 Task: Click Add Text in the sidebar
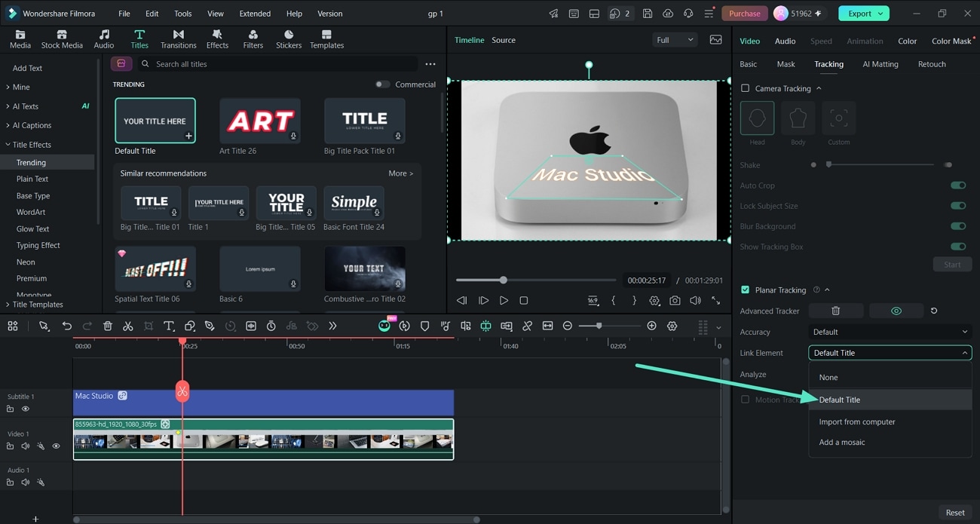click(x=27, y=68)
